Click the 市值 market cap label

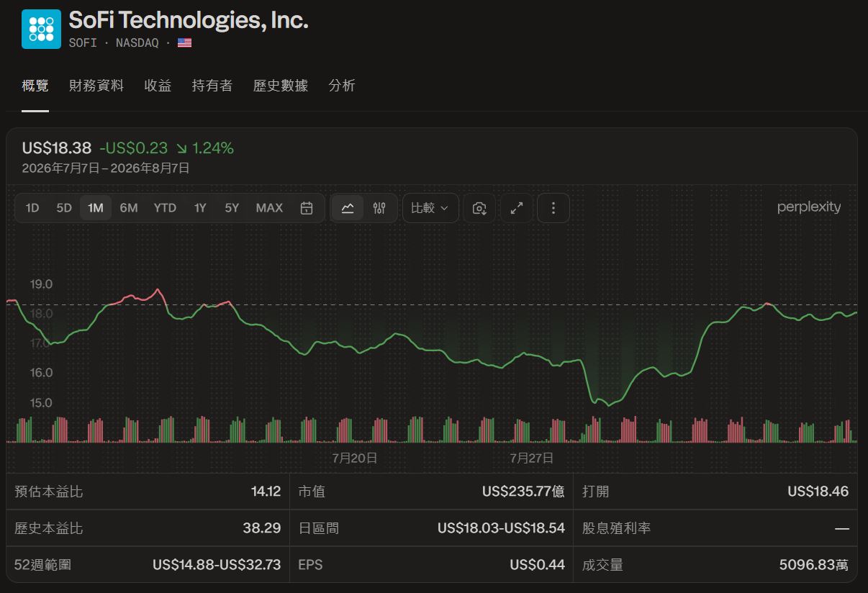[x=312, y=492]
